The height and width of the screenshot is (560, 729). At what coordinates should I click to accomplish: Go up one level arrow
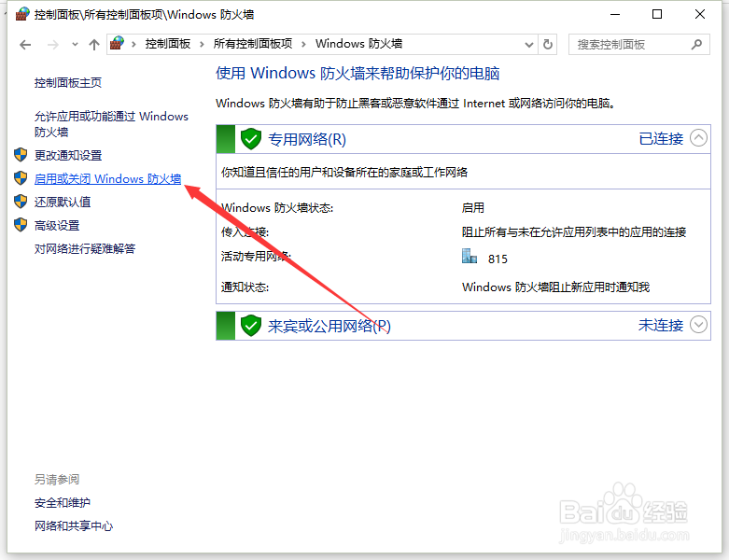[x=94, y=45]
